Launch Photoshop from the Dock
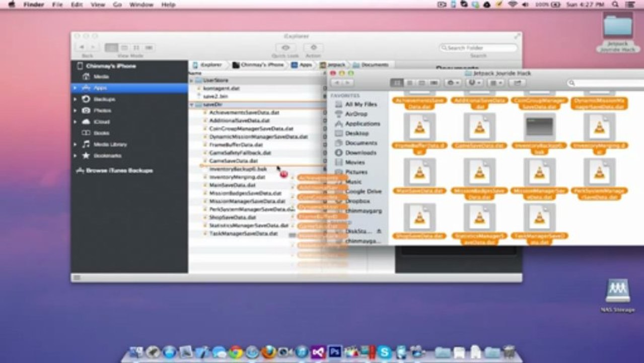 coord(335,352)
